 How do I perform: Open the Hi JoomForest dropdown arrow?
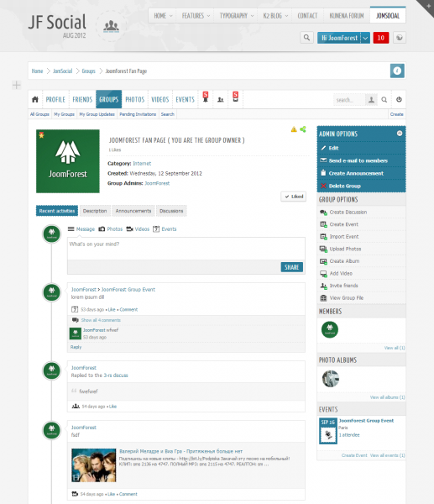[x=365, y=38]
